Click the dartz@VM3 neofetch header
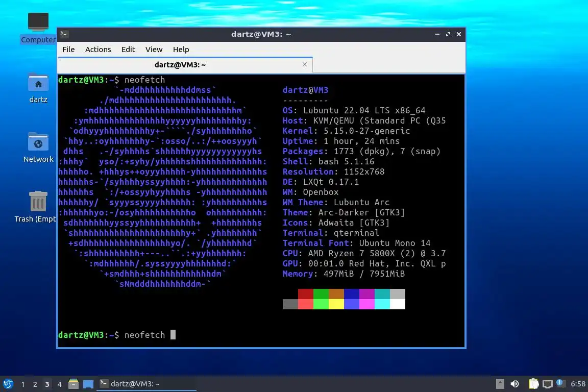Screen dimensions: 588x392 (x=305, y=90)
